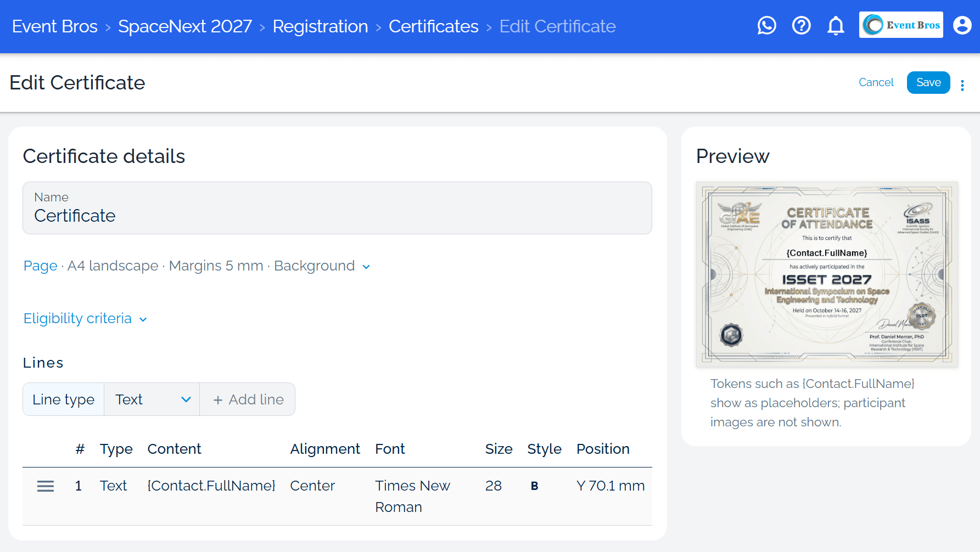
Task: Open the Line type Text dropdown
Action: point(152,399)
